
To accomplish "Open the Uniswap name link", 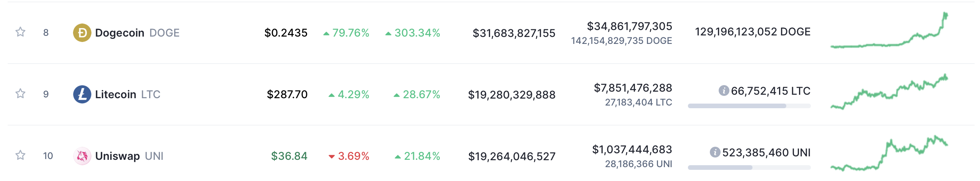I will coord(117,156).
